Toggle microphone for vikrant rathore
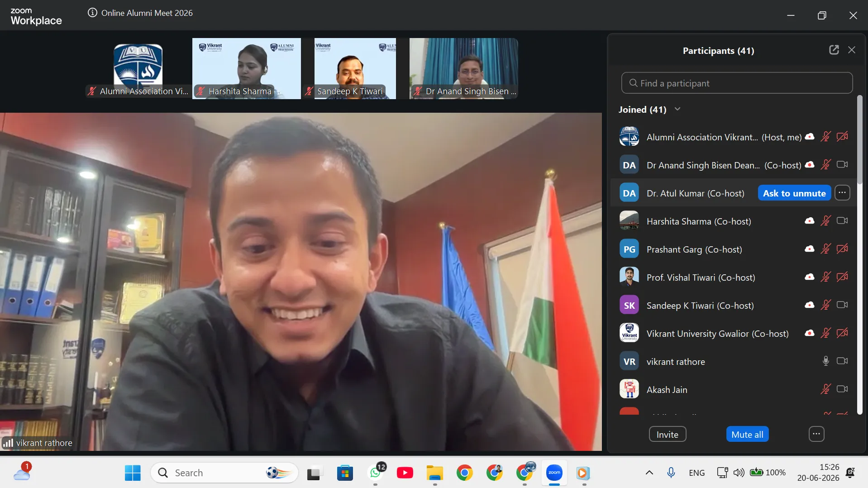This screenshot has width=868, height=488. click(826, 361)
